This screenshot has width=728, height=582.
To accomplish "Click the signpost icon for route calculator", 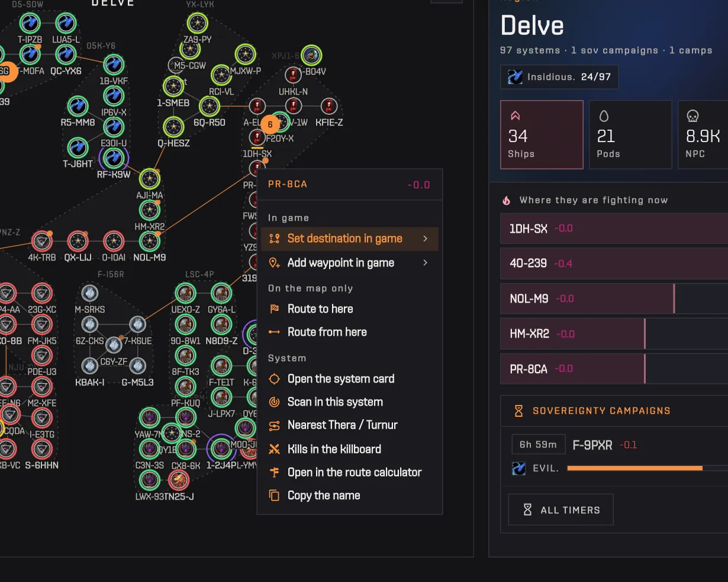I will [274, 472].
